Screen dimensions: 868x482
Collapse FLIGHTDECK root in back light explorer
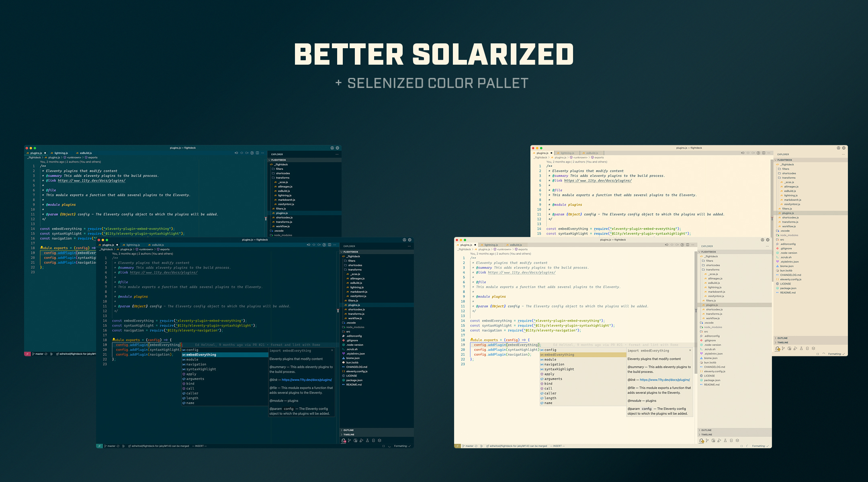pos(784,160)
